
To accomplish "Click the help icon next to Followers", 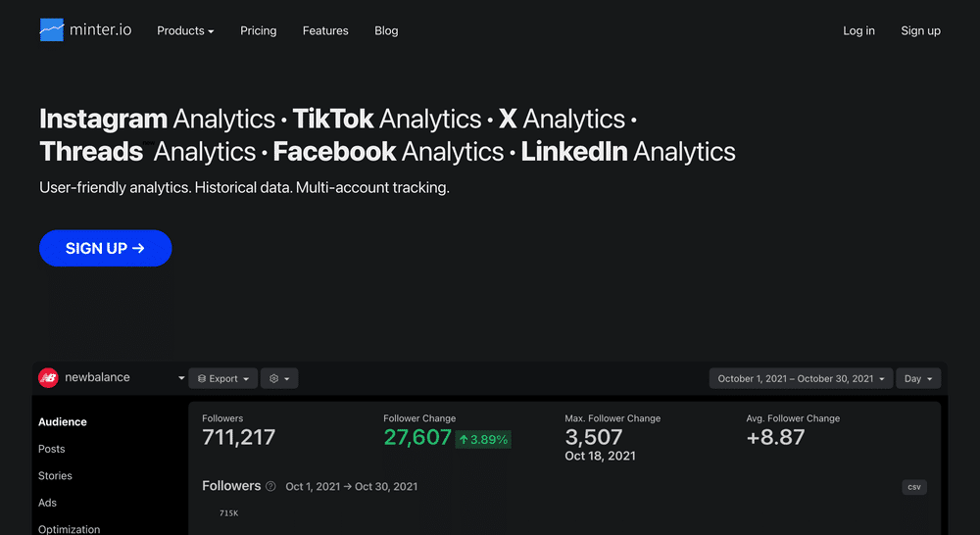I will coord(270,486).
